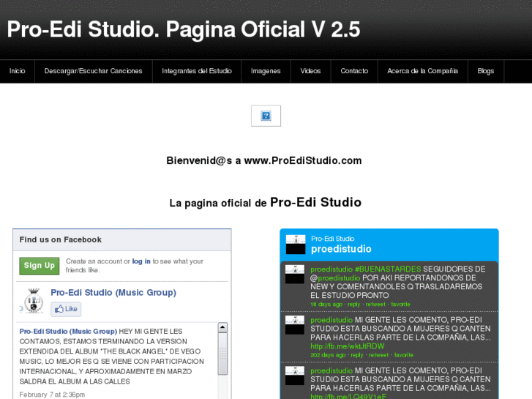Image resolution: width=532 pixels, height=399 pixels.
Task: Open the Contacto menu item
Action: click(354, 71)
